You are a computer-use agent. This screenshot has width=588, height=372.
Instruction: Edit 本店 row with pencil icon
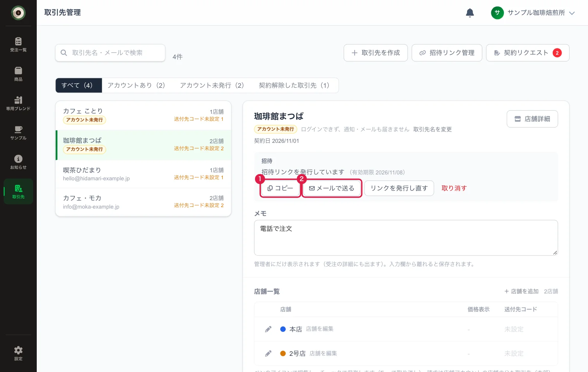(268, 329)
